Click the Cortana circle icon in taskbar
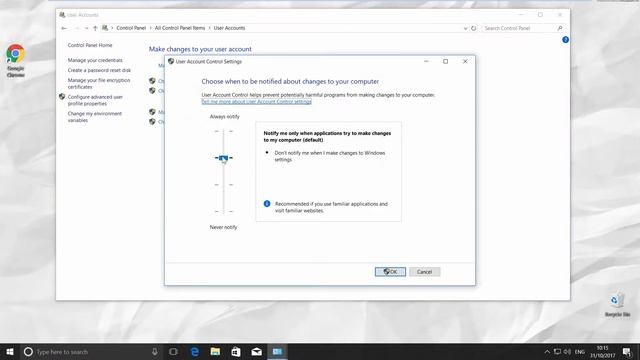This screenshot has width=640, height=360. [28, 351]
